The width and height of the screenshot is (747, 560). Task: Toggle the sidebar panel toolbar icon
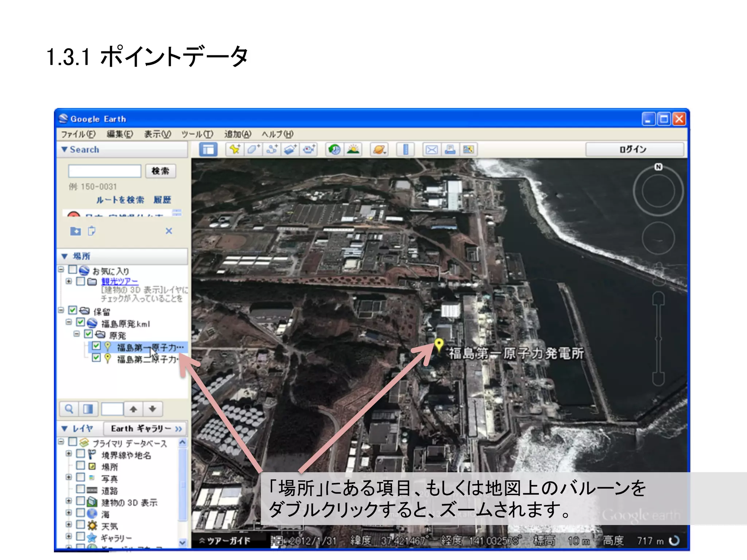(x=208, y=149)
